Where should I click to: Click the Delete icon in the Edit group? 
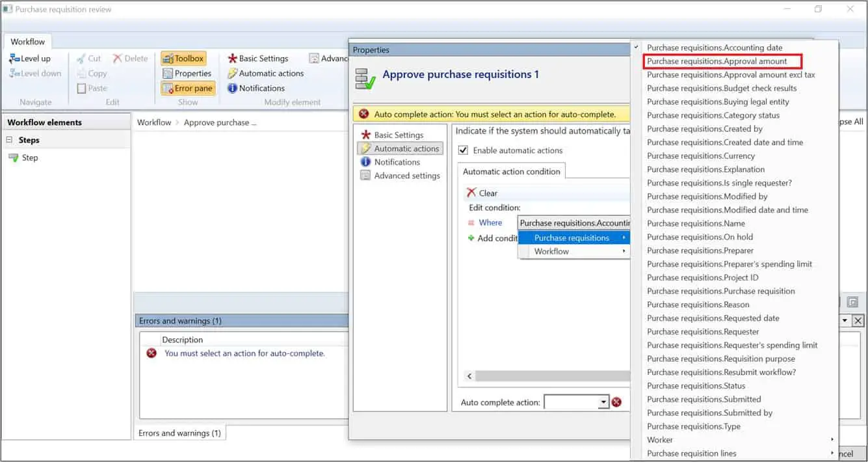[129, 58]
